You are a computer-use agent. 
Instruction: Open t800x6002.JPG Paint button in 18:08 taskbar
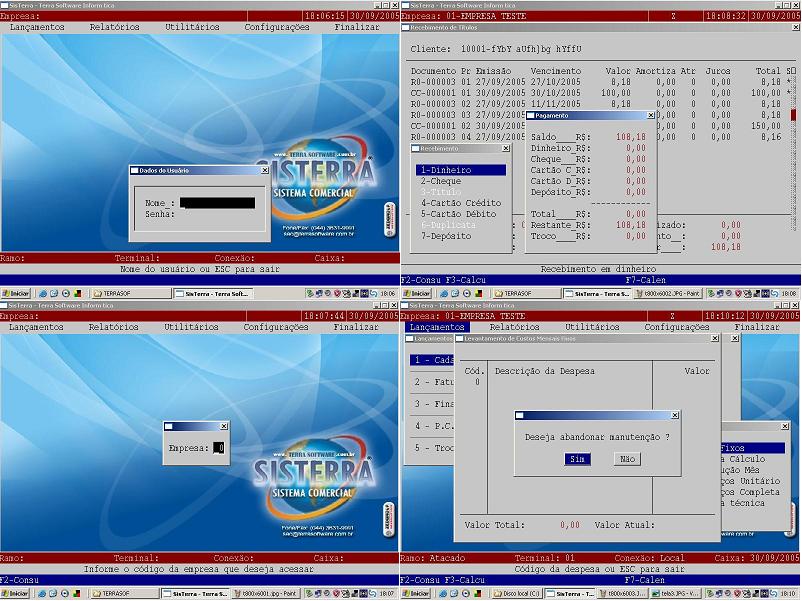tap(668, 294)
